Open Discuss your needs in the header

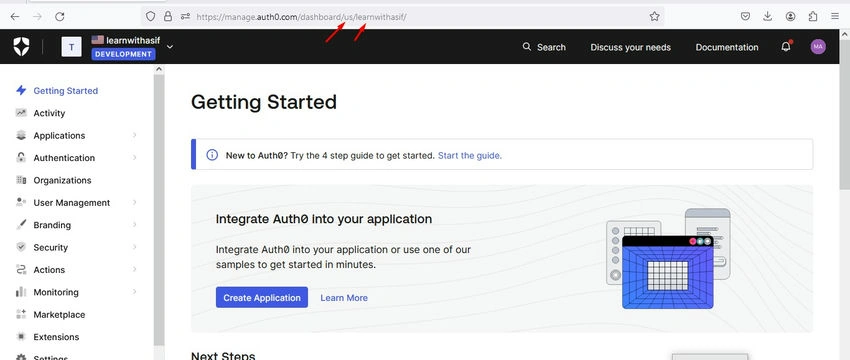[x=630, y=47]
